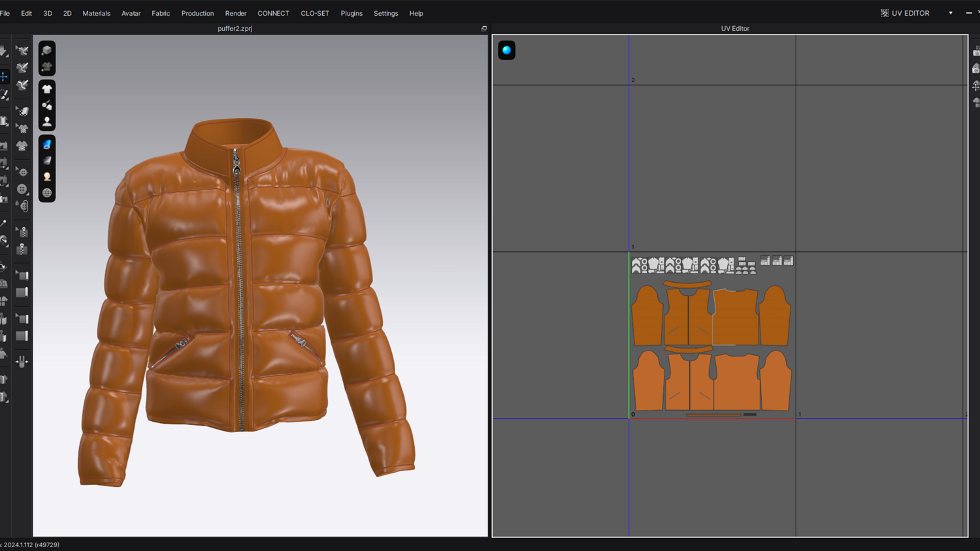Open the 2D menu
This screenshot has width=980, height=551.
click(67, 13)
